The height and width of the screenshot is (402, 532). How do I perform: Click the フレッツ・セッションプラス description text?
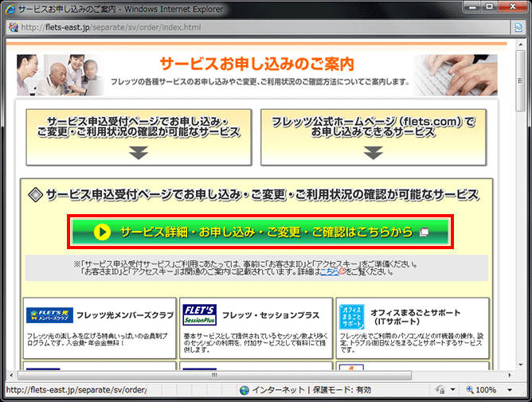coord(256,342)
